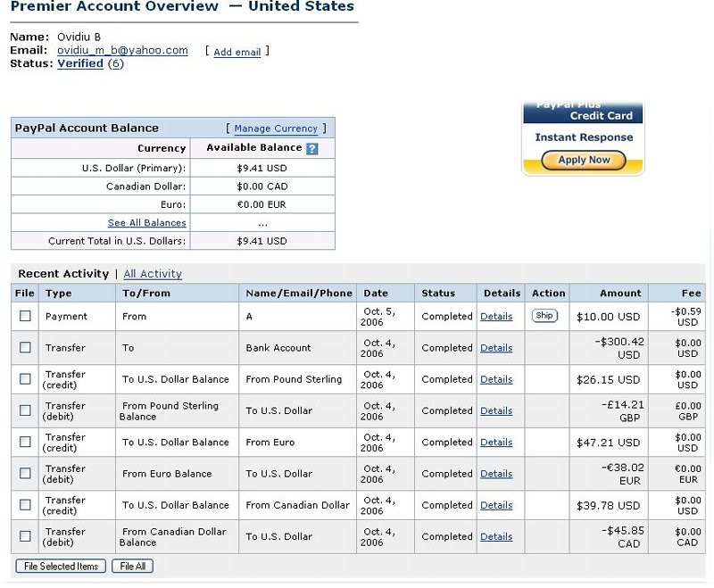The width and height of the screenshot is (714, 588).
Task: Open the Manage Currency link
Action: tap(276, 128)
